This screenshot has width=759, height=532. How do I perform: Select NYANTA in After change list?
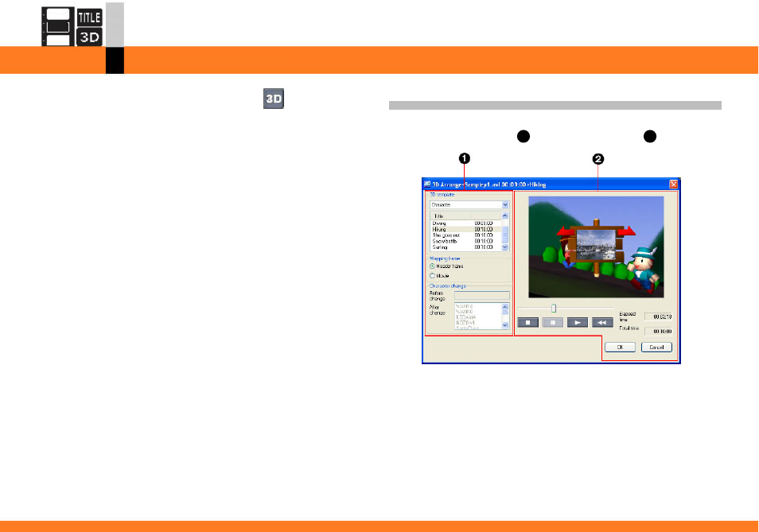478,307
